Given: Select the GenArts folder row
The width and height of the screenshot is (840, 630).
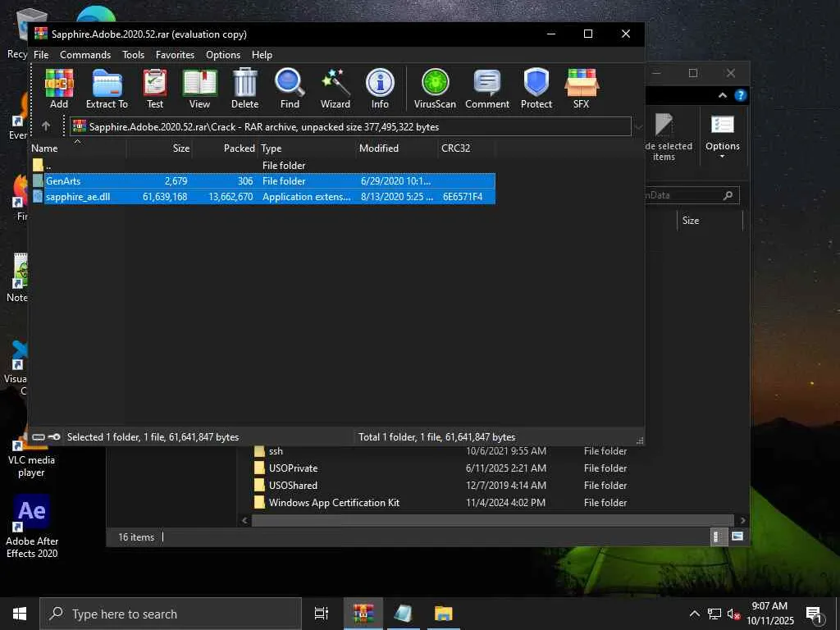Looking at the screenshot, I should 262,181.
